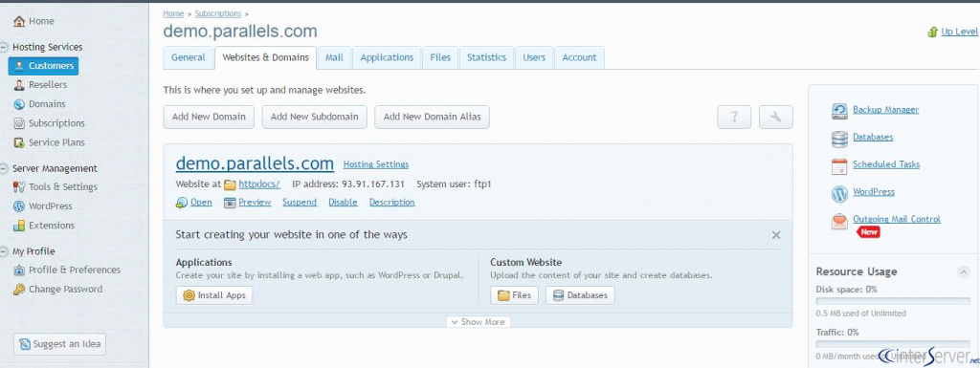This screenshot has height=368, width=980.
Task: Click the question mark help button
Action: (x=734, y=117)
